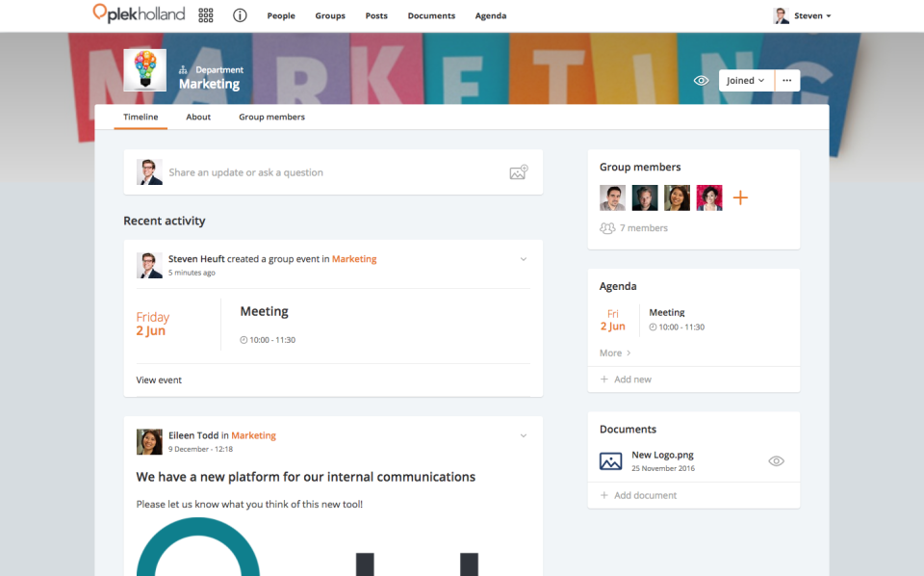Open the Joined dropdown button
Image resolution: width=924 pixels, height=576 pixels.
(x=746, y=81)
